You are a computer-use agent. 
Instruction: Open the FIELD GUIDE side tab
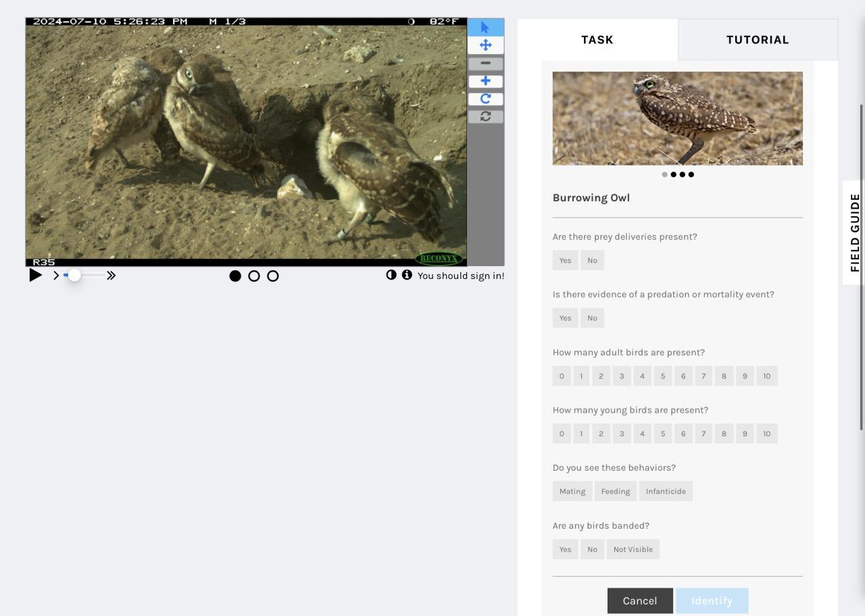855,233
